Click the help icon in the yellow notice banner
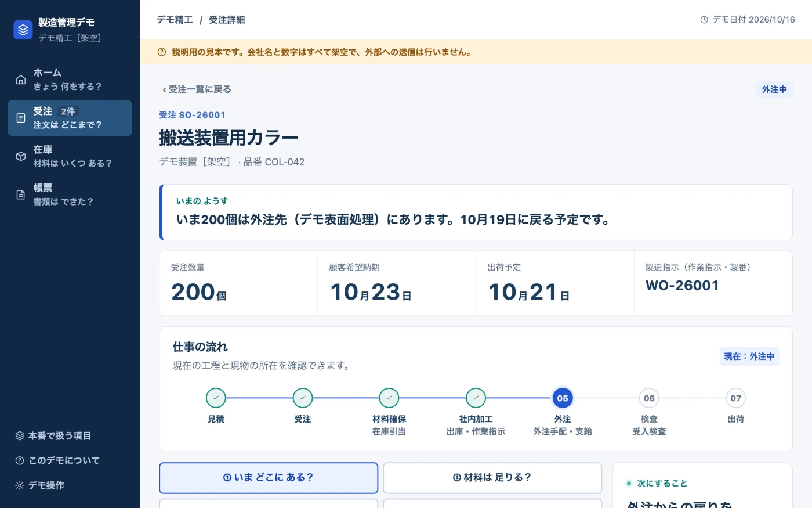This screenshot has width=812, height=508. point(162,52)
